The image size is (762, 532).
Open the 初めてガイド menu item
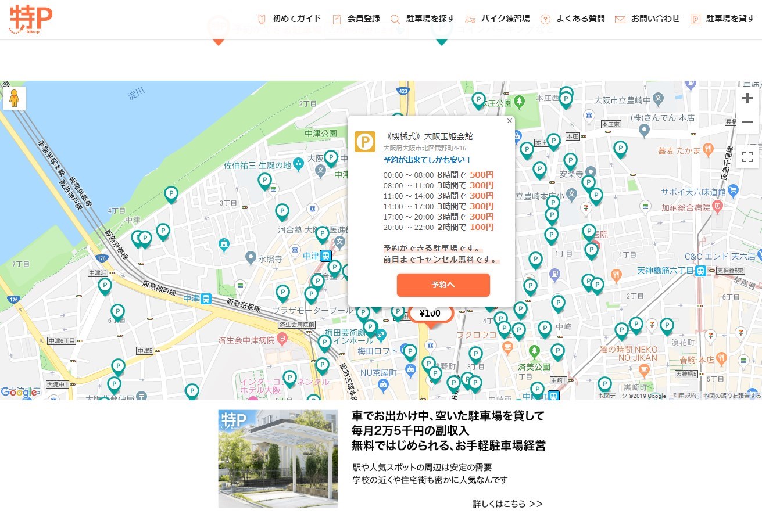[289, 19]
